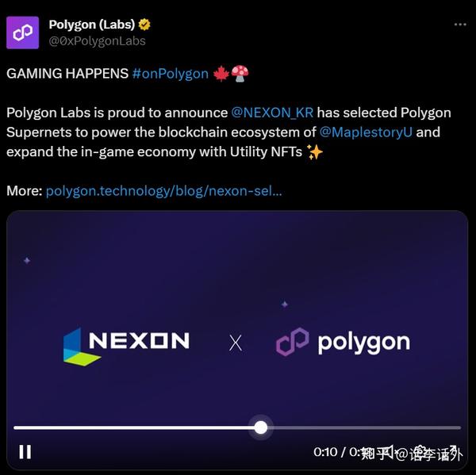Open the polygon.technology blog link
This screenshot has height=475, width=476.
click(x=163, y=191)
